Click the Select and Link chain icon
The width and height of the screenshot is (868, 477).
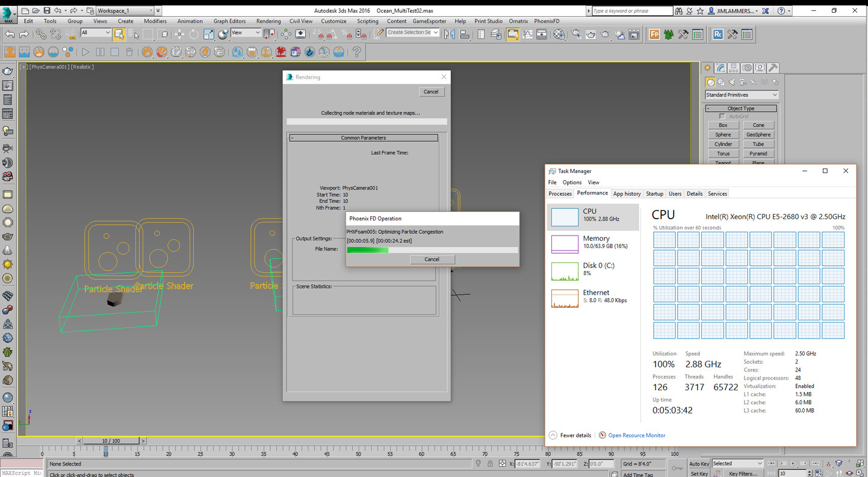41,34
